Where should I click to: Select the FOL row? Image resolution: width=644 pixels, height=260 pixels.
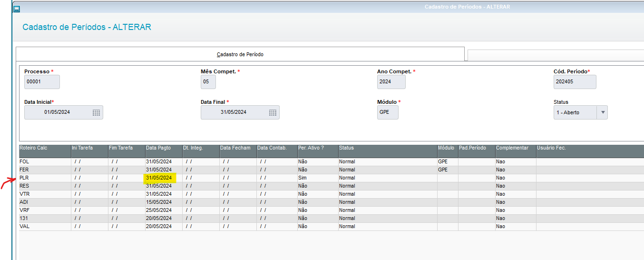pos(332,162)
